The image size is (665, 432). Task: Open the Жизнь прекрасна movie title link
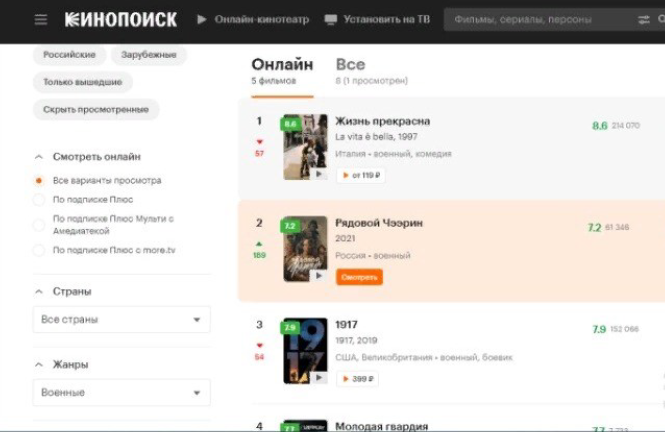pyautogui.click(x=383, y=121)
